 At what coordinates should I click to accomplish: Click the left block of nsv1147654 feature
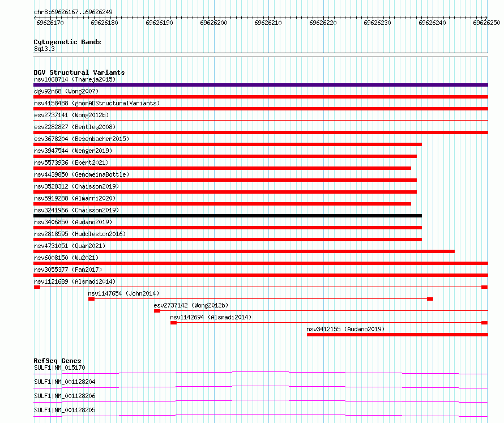click(91, 299)
